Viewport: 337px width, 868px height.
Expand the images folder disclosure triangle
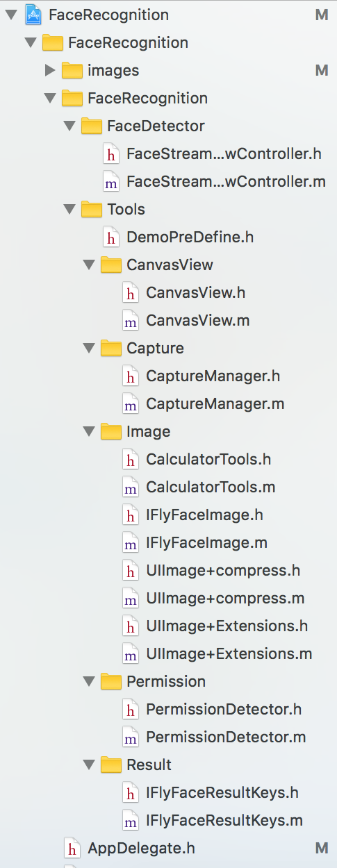tap(49, 70)
